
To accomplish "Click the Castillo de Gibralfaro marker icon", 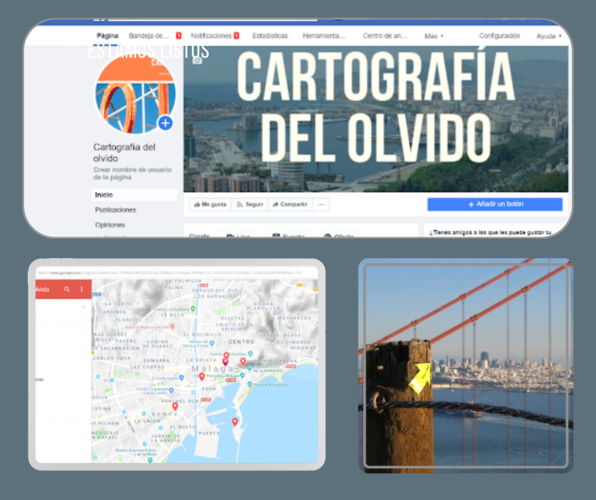I will coord(250,353).
